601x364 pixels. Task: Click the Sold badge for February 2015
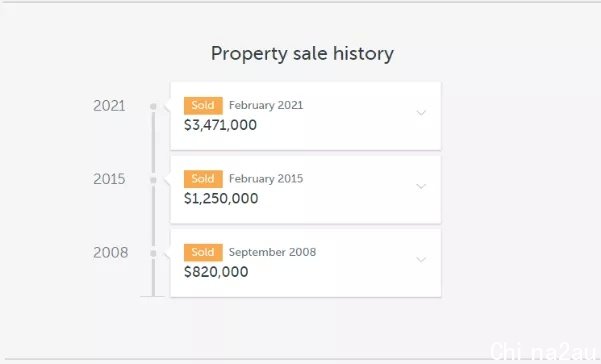203,179
